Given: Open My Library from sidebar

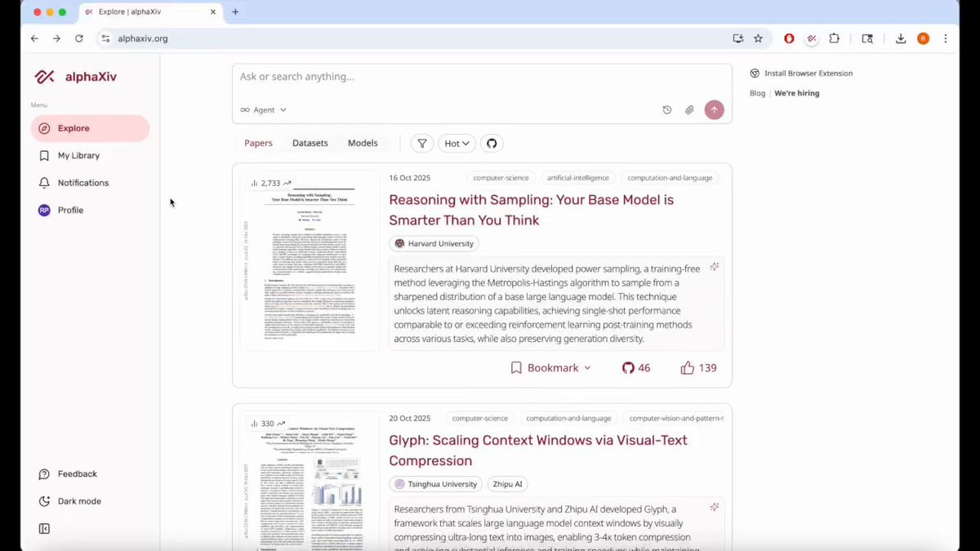Looking at the screenshot, I should coord(90,155).
